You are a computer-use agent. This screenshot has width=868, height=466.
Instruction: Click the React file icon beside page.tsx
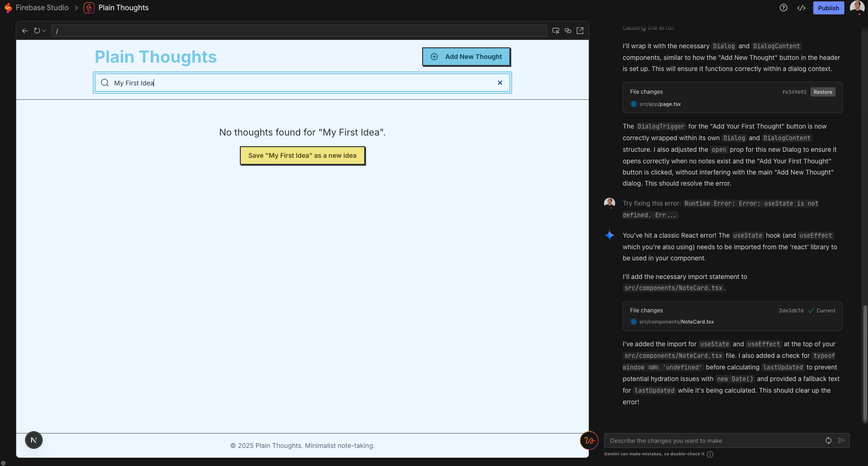pos(633,104)
